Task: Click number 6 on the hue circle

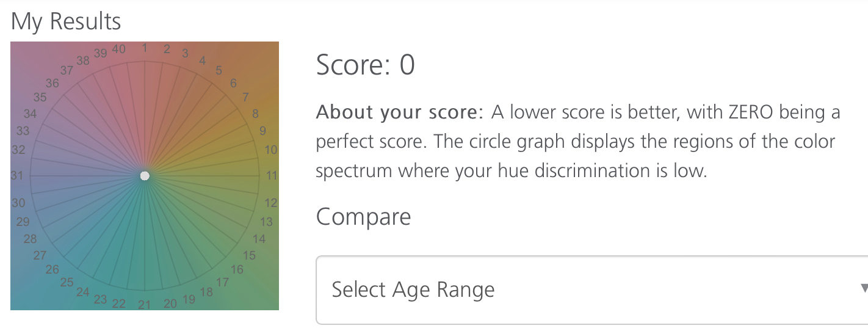Action: 233,83
